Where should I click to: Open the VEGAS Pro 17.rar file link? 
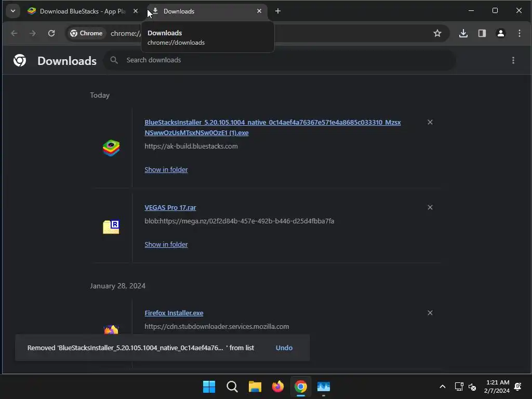(x=170, y=208)
